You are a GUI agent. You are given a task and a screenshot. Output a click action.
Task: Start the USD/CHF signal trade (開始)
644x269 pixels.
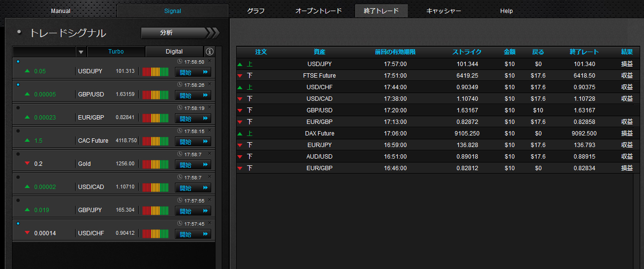coord(193,234)
